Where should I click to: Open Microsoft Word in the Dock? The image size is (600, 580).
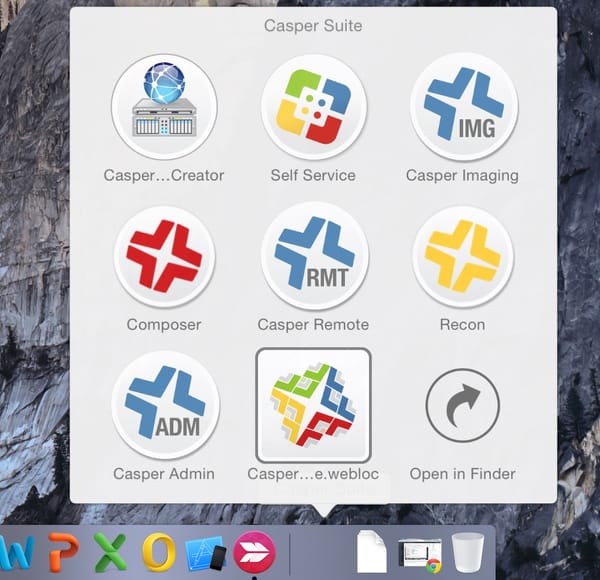tap(16, 551)
